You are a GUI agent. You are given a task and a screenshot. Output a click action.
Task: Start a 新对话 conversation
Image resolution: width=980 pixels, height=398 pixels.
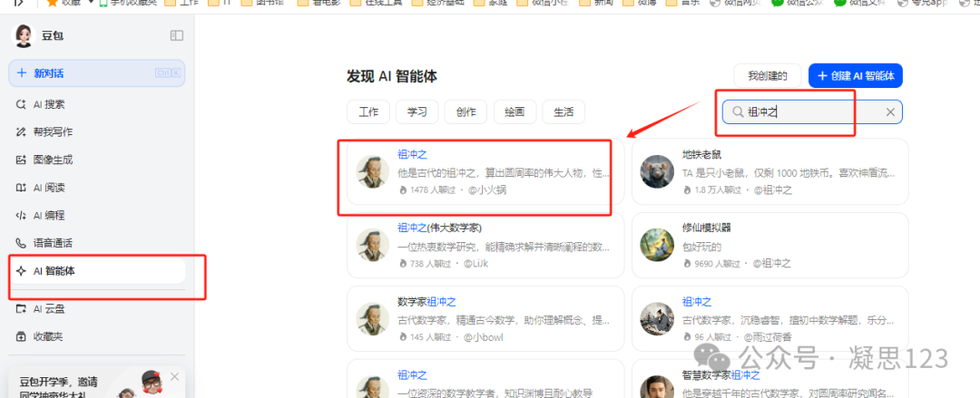(97, 73)
